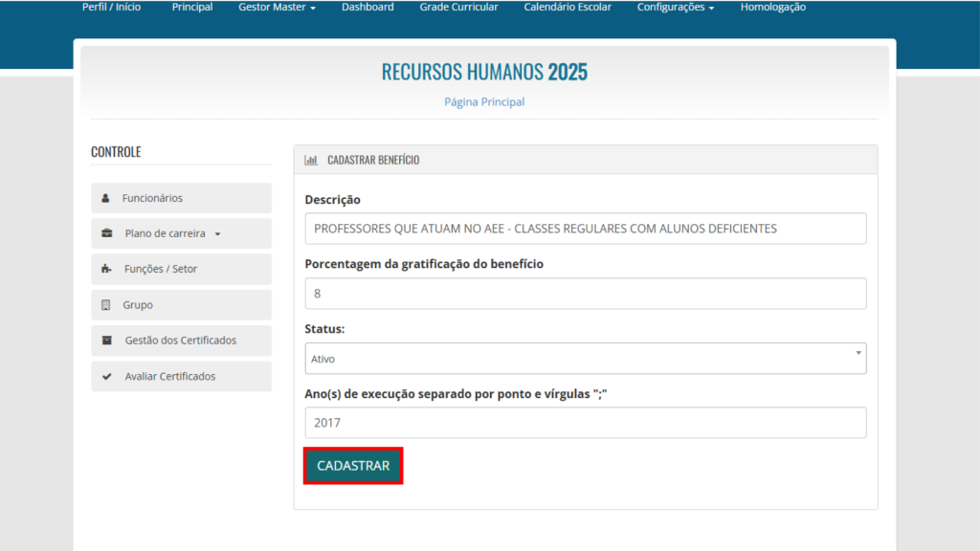Open Funcionários in the Controle sidebar
Image resolution: width=980 pixels, height=551 pixels.
click(181, 198)
